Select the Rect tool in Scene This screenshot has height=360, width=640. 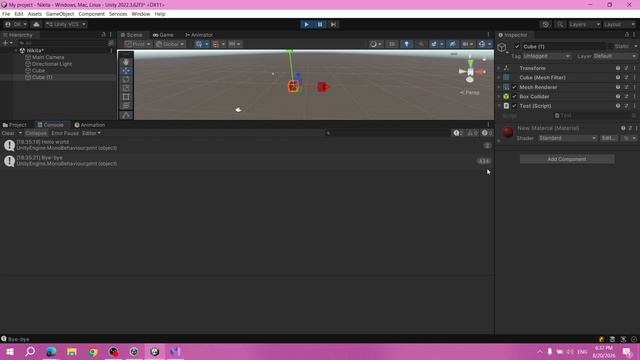[x=126, y=97]
